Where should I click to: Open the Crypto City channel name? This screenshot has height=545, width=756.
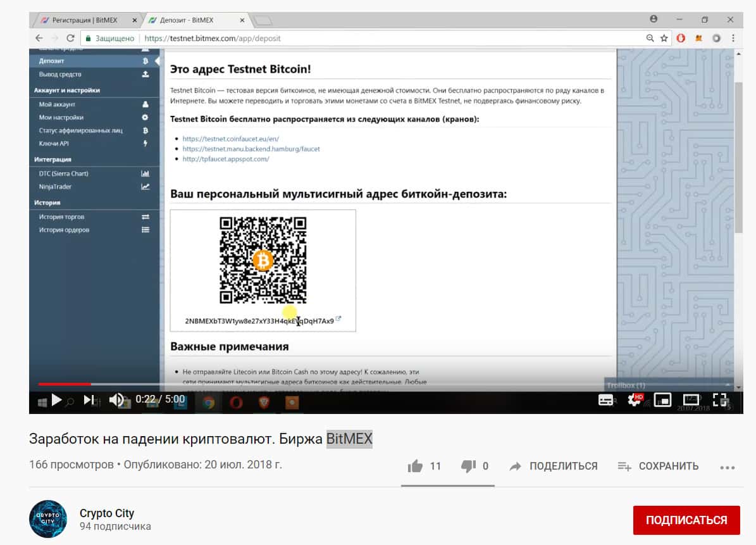pyautogui.click(x=107, y=513)
